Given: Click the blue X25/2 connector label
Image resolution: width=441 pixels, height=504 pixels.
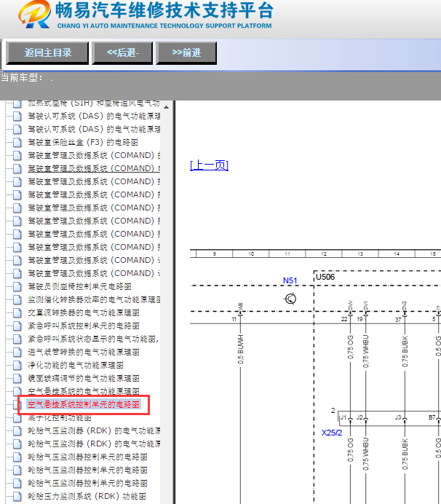Looking at the screenshot, I should 332,433.
